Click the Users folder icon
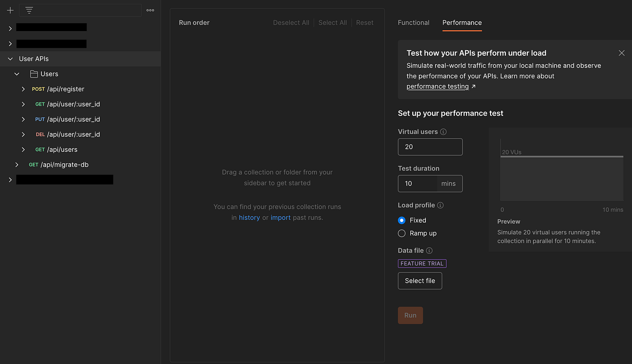Viewport: 632px width, 364px height. pos(34,73)
